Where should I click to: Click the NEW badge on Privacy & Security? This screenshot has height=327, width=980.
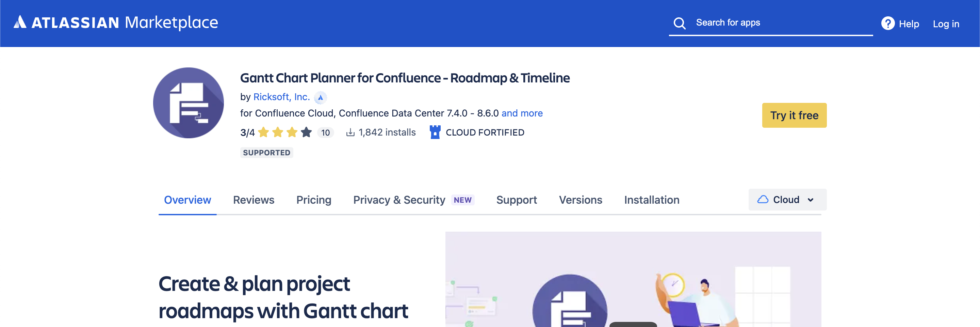click(462, 200)
